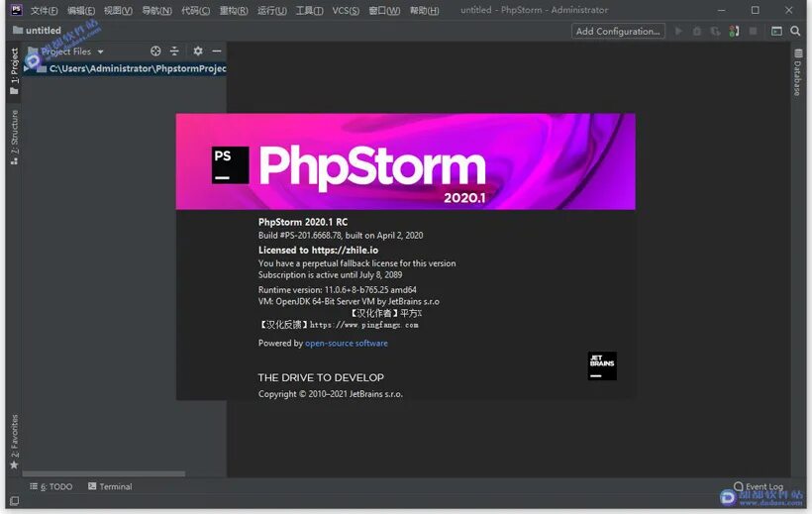Hide the Project panel with minus icon
This screenshot has width=812, height=514.
[x=217, y=51]
